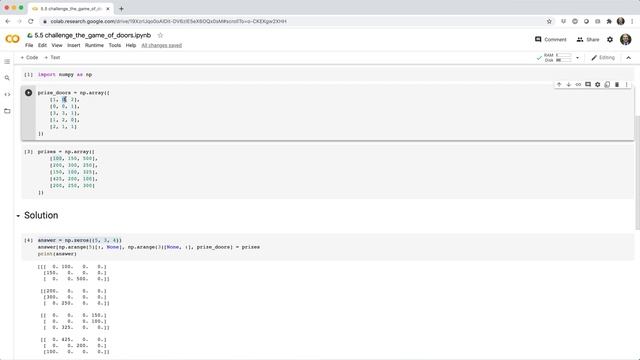Screen dimensions: 640x360
Task: Open the Files sidebar folder icon
Action: pos(7,111)
